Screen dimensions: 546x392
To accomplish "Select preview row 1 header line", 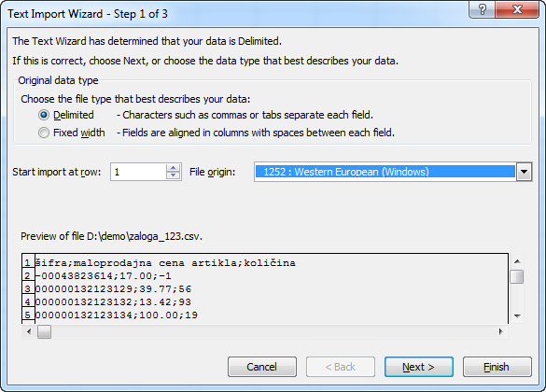I will [x=165, y=263].
